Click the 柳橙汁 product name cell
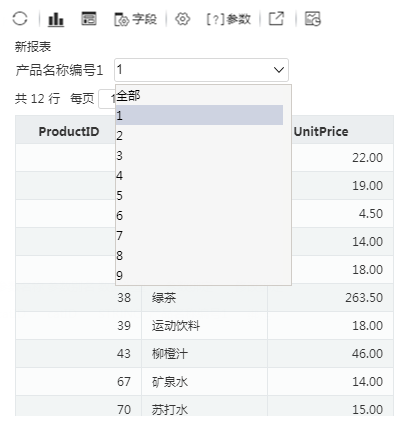 click(x=204, y=354)
